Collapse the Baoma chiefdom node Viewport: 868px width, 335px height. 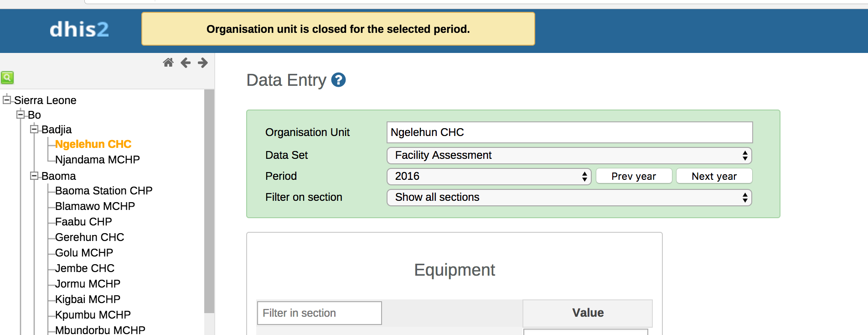pos(34,176)
